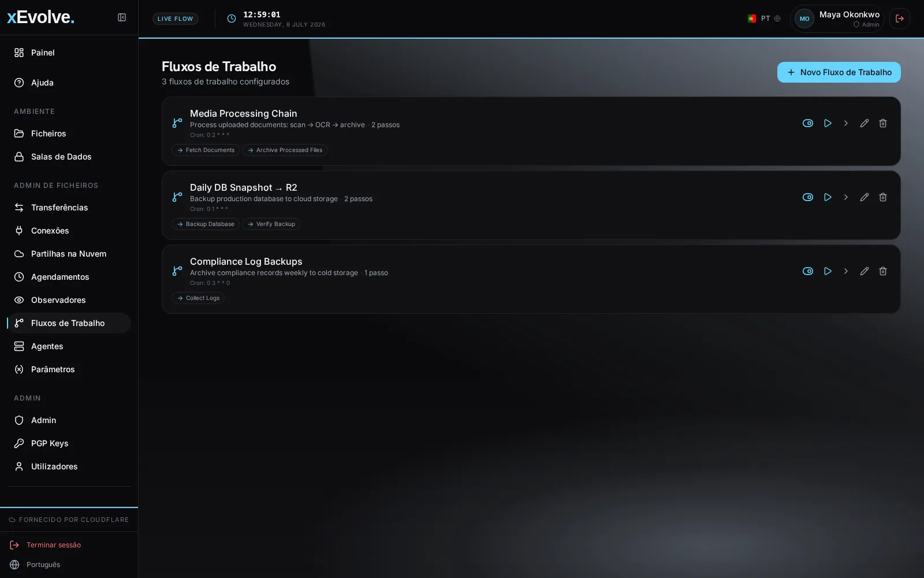Image resolution: width=924 pixels, height=578 pixels.
Task: Click Fornecido por Cloudflare footer
Action: click(69, 520)
